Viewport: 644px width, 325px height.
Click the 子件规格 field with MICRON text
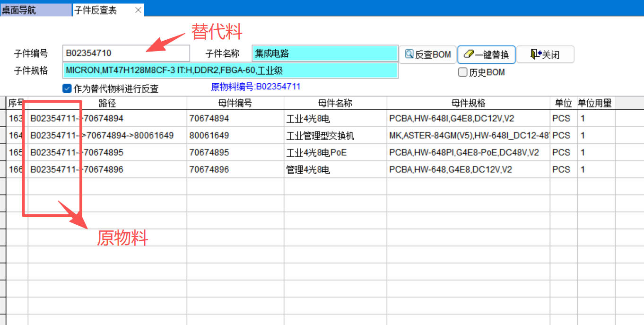[230, 70]
